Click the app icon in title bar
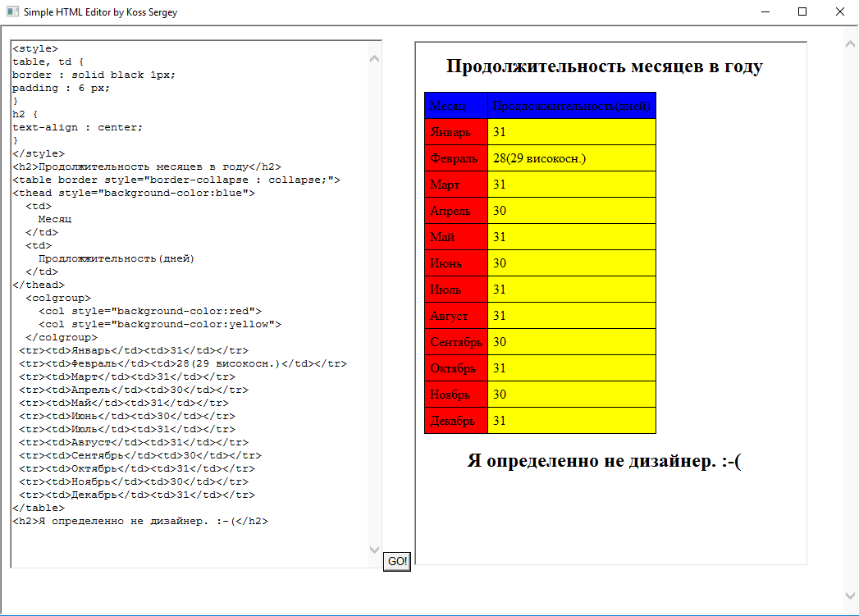 tap(12, 11)
